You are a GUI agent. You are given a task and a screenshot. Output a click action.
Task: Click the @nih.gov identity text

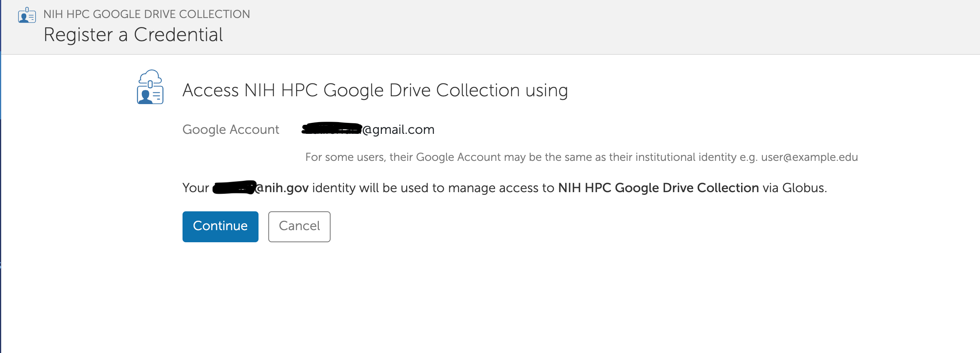click(282, 188)
